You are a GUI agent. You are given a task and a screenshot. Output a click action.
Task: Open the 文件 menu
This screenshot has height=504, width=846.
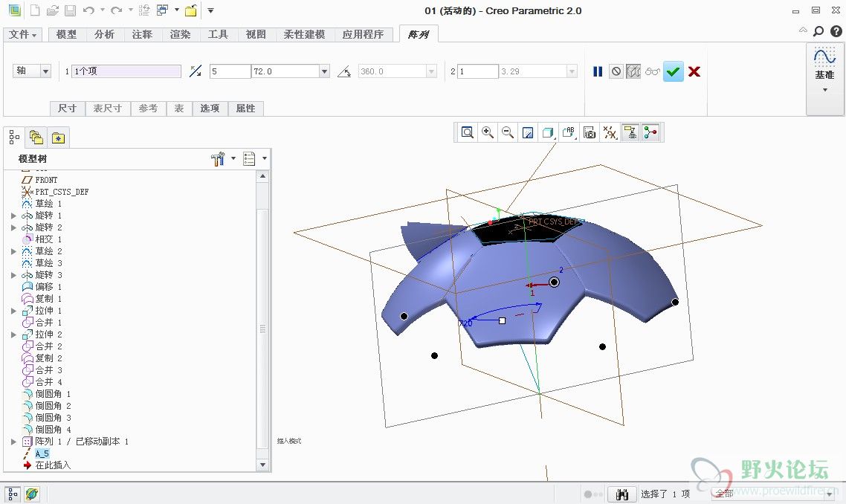[22, 34]
